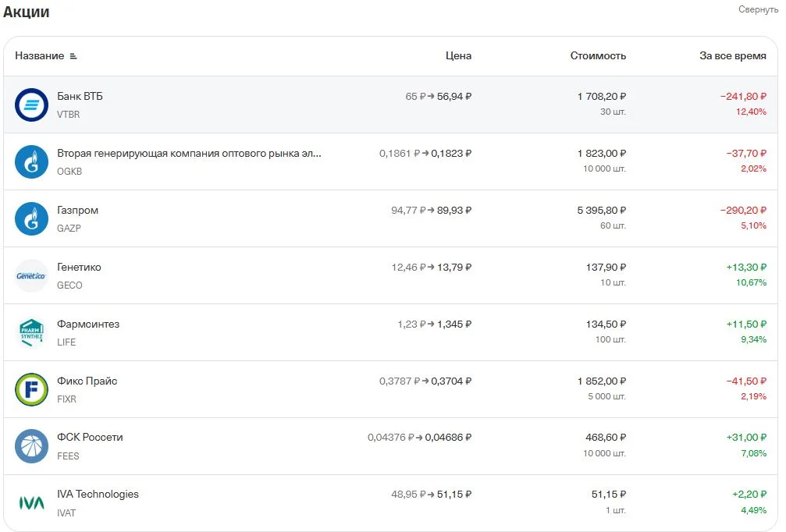Viewport: 786px width, 532px height.
Task: Click the loss value −241,80 ₽
Action: (743, 96)
